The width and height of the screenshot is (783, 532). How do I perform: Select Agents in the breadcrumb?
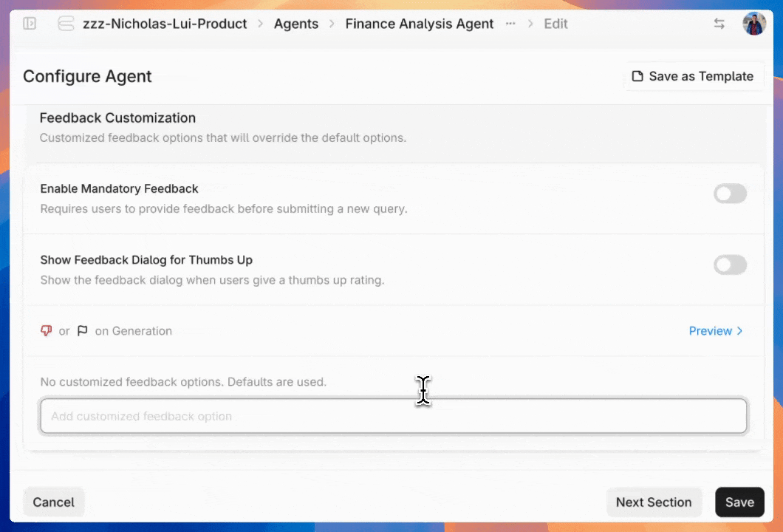(x=296, y=23)
